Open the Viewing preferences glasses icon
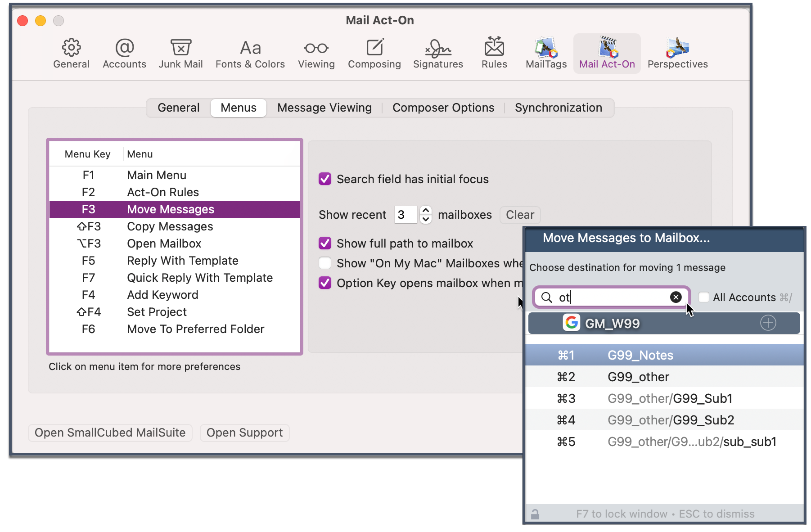811x532 pixels. tap(316, 48)
